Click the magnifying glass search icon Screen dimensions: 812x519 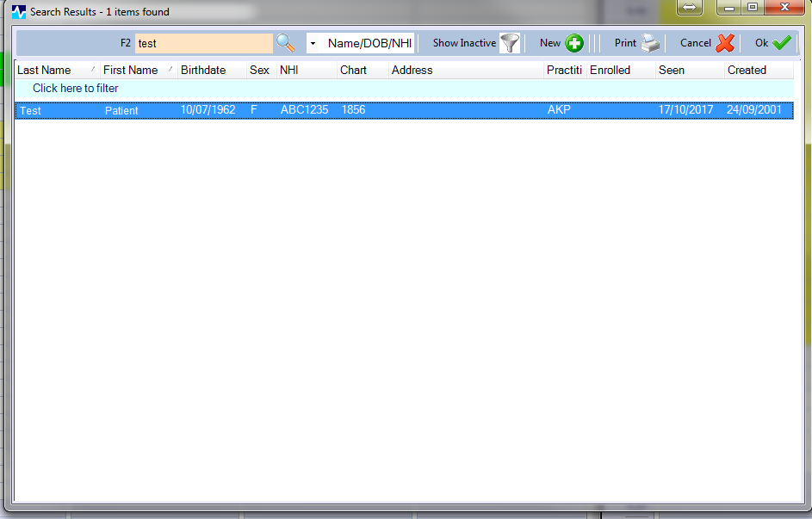[285, 43]
